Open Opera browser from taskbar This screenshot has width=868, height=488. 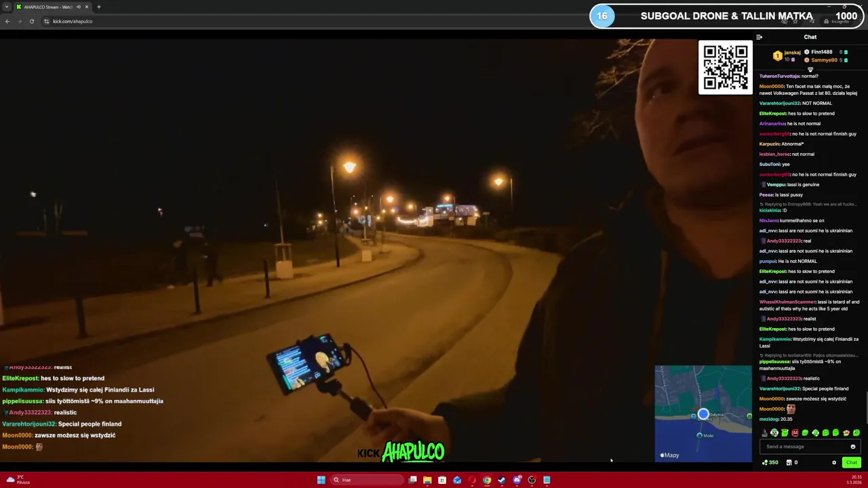tap(472, 480)
